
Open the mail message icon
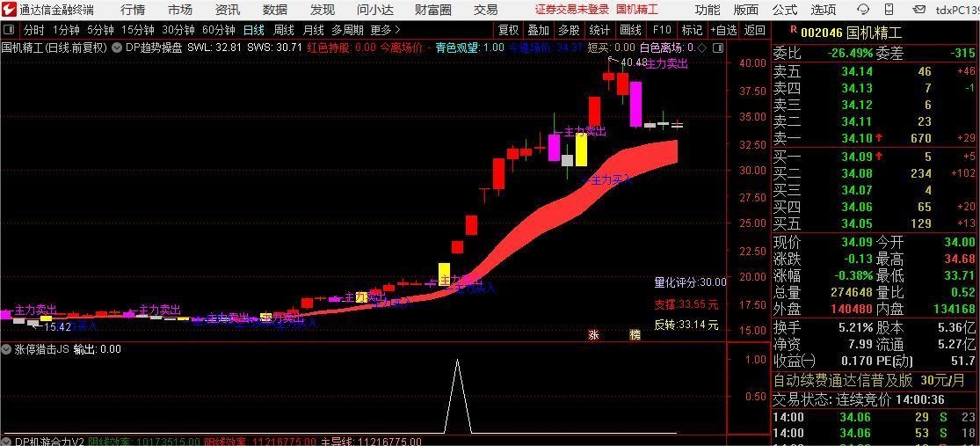click(x=918, y=10)
